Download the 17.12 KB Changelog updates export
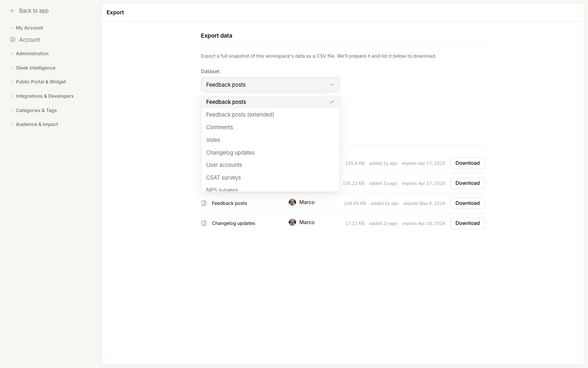Image resolution: width=588 pixels, height=368 pixels. point(468,223)
